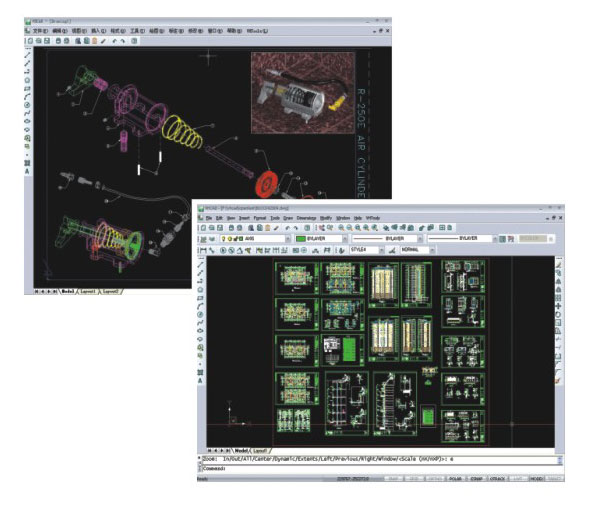Select Circle tool in front window left toolbar
592x510 pixels.
click(x=200, y=314)
